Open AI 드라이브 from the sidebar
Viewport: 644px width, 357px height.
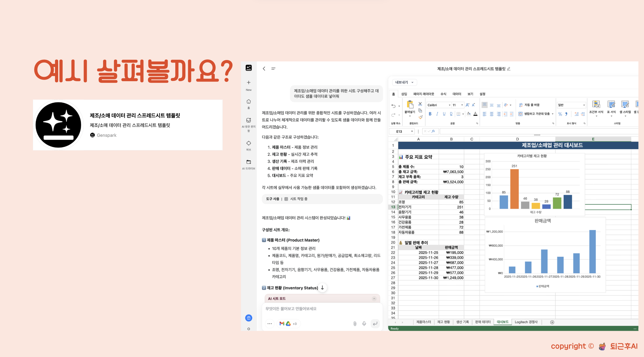point(249,164)
